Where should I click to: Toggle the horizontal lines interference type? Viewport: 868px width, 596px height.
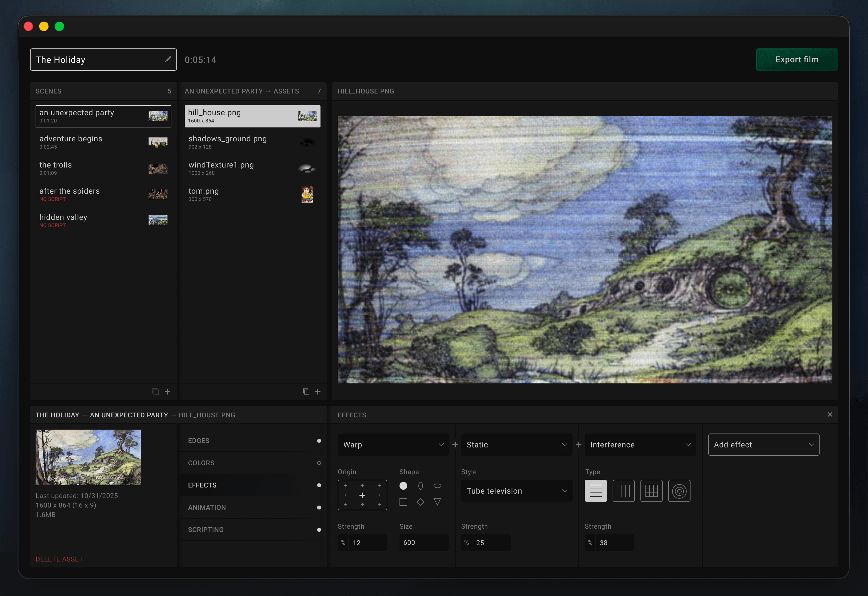(x=595, y=491)
